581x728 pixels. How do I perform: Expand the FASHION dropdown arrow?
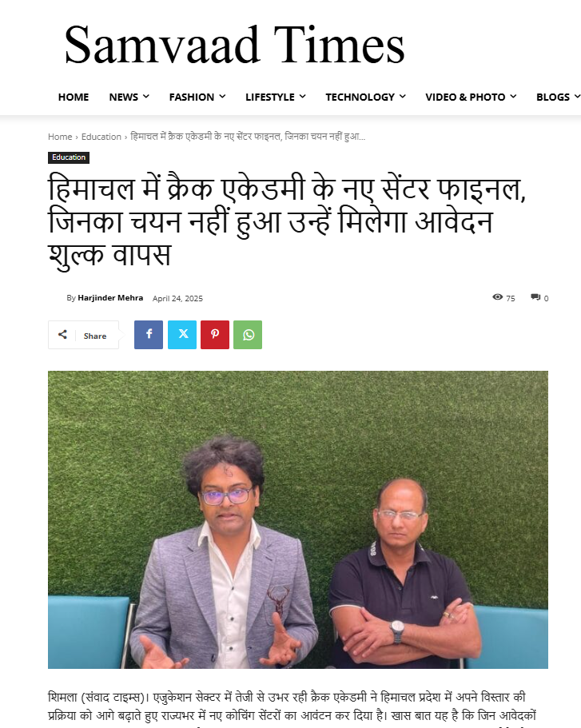(x=222, y=97)
